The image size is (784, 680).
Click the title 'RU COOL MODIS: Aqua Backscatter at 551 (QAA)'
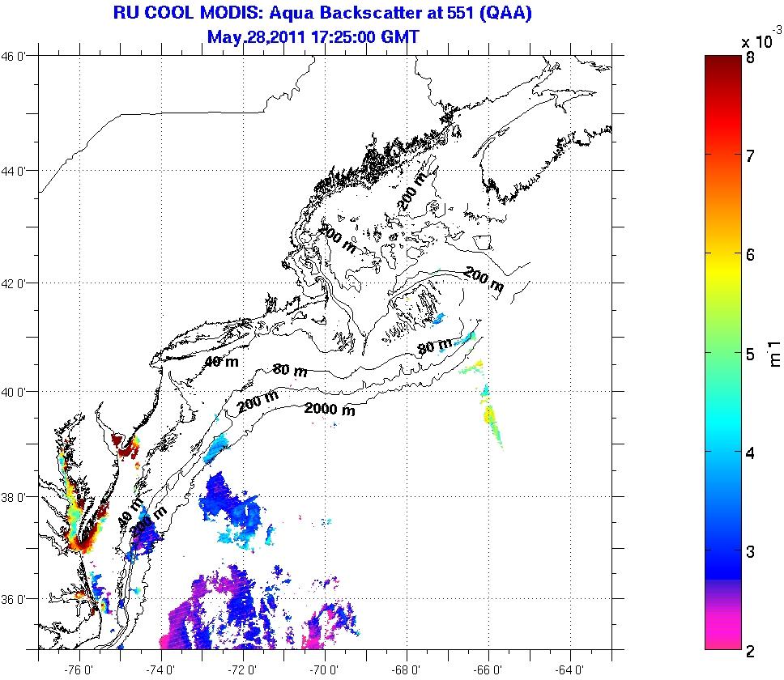322,12
